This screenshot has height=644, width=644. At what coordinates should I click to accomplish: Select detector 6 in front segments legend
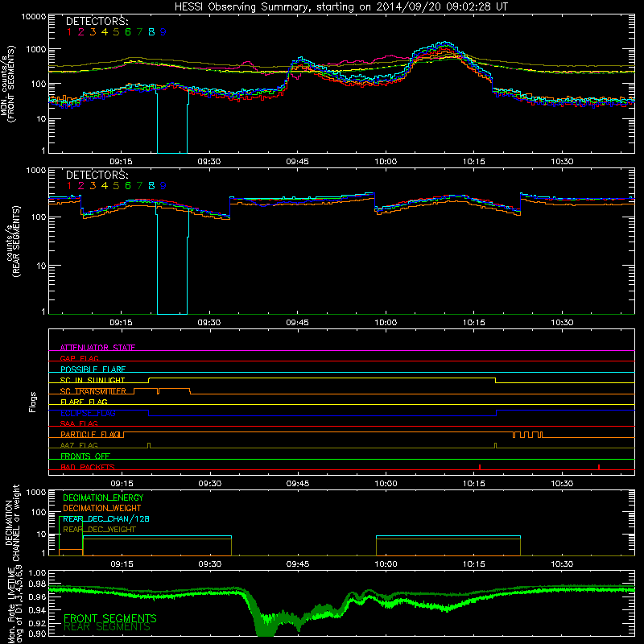point(128,32)
